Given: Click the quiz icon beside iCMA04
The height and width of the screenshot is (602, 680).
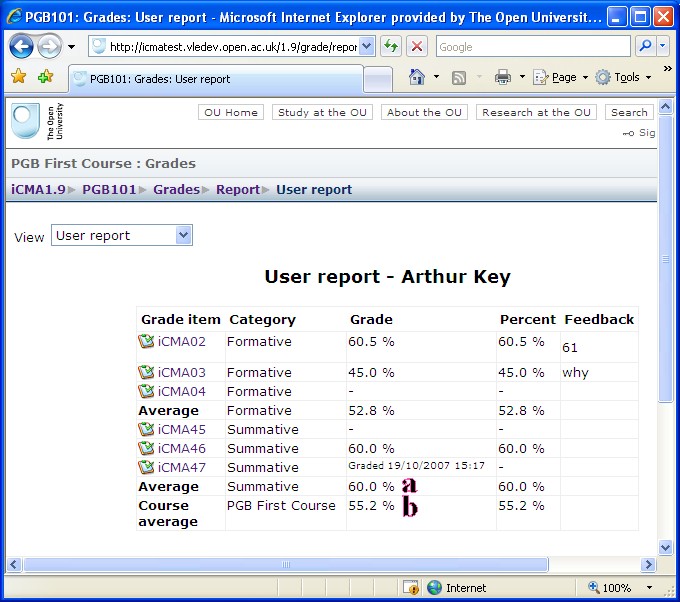Looking at the screenshot, I should tap(146, 391).
